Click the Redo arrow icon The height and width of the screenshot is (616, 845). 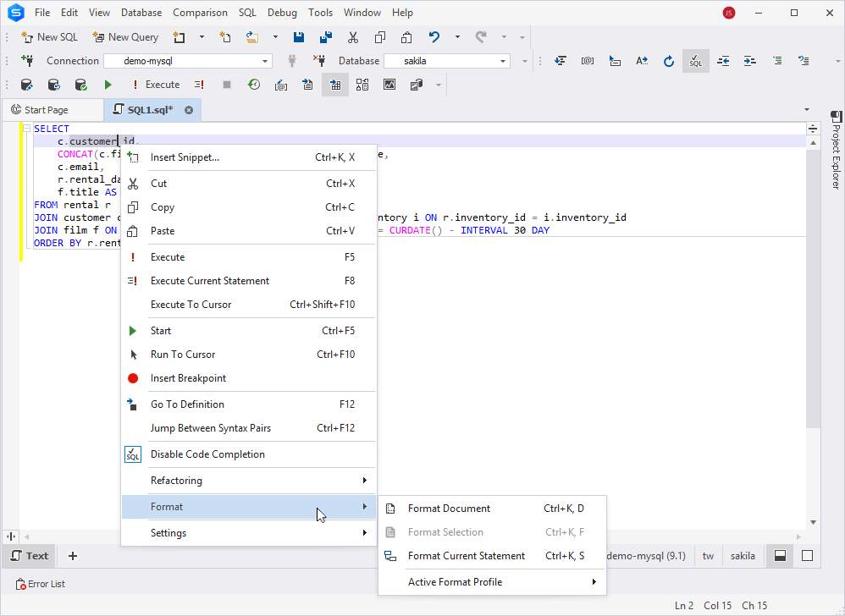481,37
